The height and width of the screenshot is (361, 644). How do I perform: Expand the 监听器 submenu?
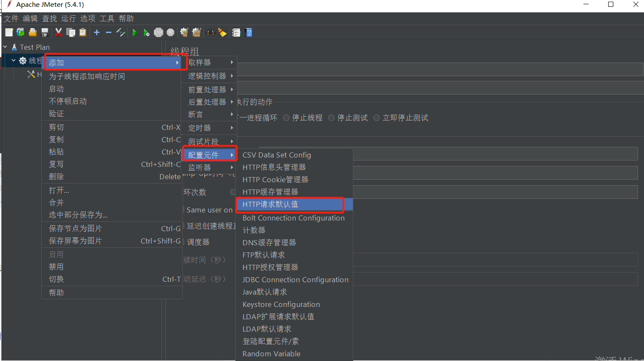click(209, 167)
